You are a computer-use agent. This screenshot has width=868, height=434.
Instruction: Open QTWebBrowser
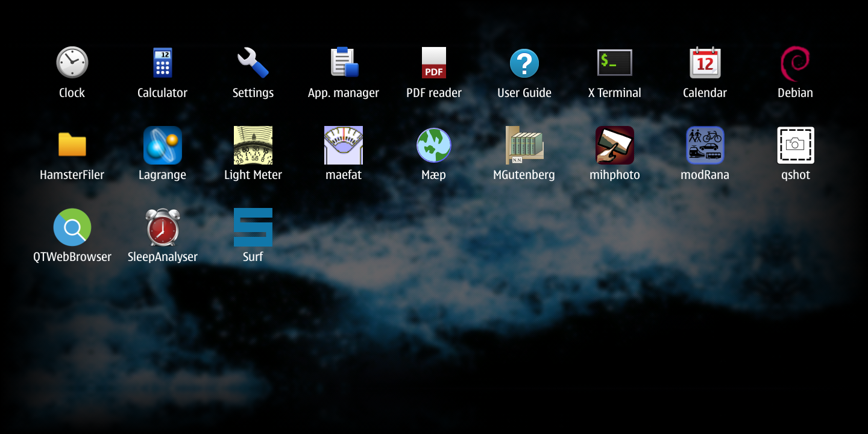[x=72, y=227]
